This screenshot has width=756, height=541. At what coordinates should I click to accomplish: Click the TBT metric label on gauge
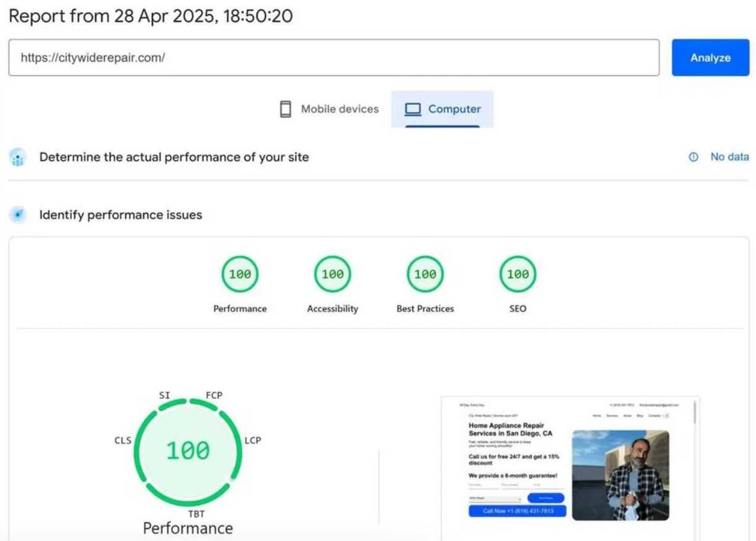coord(196,514)
